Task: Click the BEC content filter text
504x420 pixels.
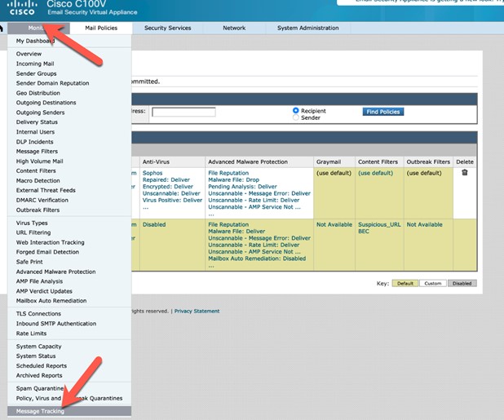Action: (x=364, y=232)
